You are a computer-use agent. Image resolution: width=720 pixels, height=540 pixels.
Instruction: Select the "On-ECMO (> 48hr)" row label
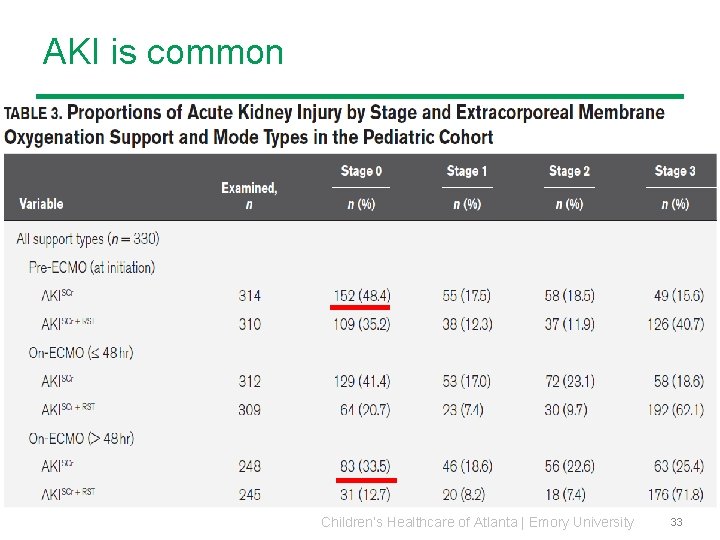[x=81, y=438]
